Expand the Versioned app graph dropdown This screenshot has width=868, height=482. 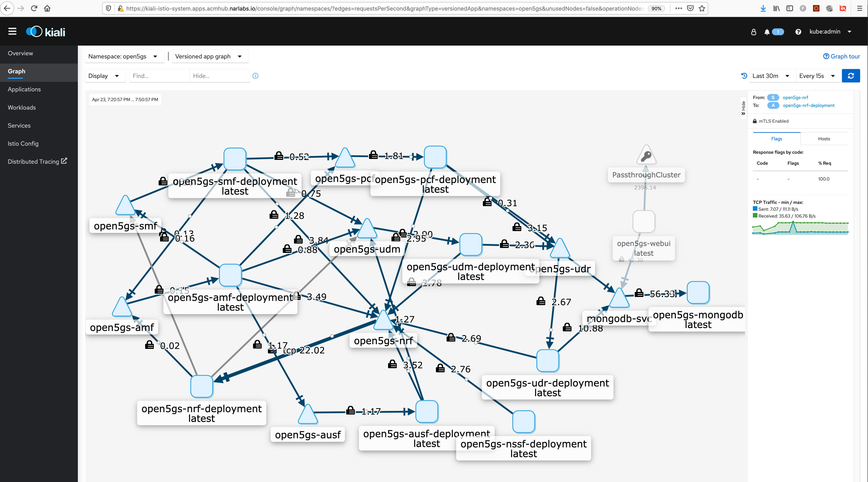[x=209, y=56]
